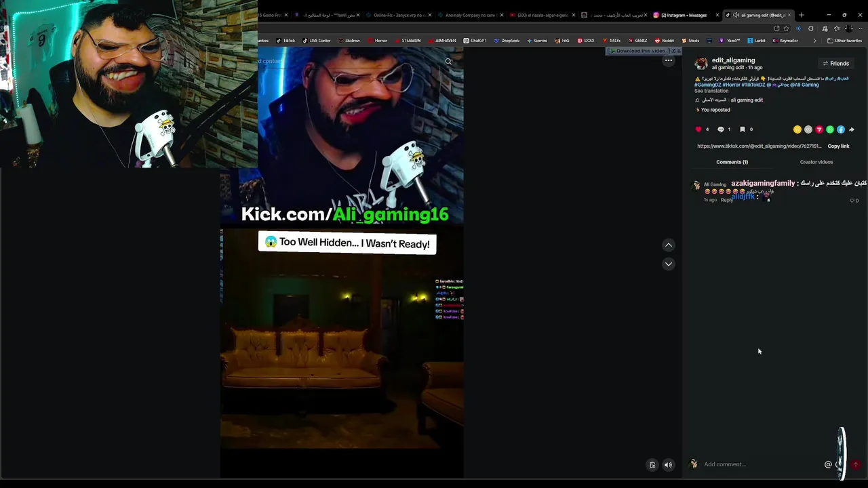The height and width of the screenshot is (488, 868).
Task: Click the gray embed share icon
Action: [x=808, y=129]
